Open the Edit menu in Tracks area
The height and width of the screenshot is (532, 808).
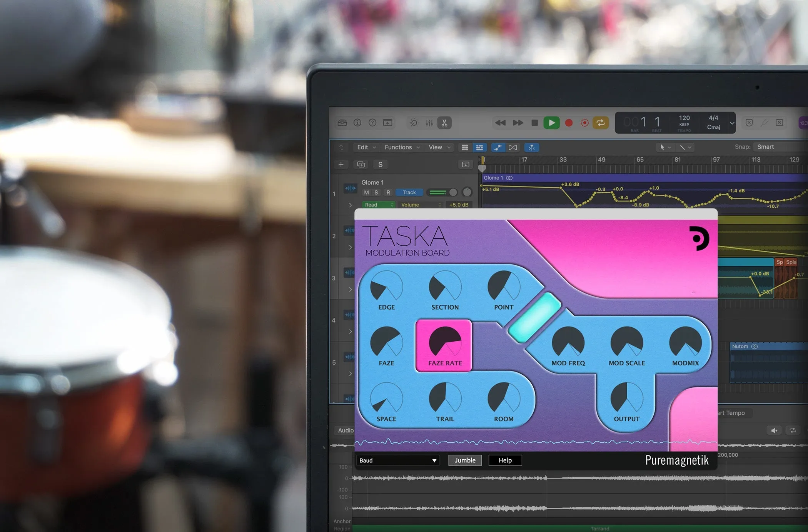[x=366, y=147]
